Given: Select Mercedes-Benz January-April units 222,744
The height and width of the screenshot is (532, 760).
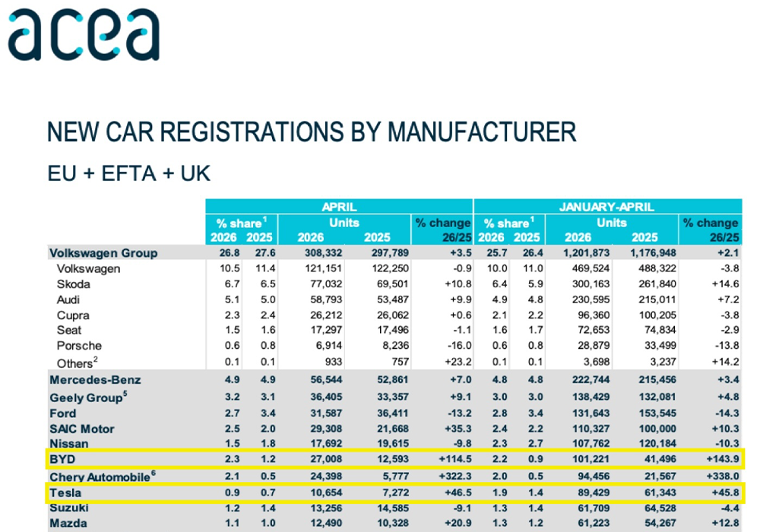Looking at the screenshot, I should coord(591,380).
